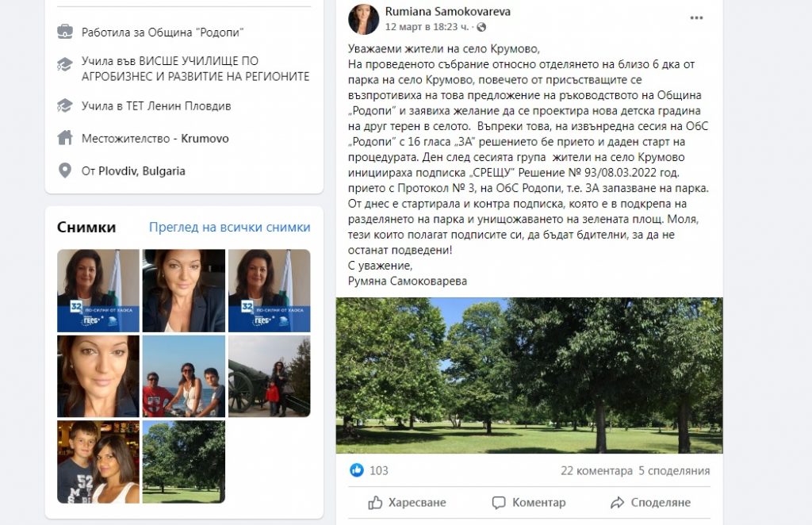Click the house Местожителство icon

coord(65,138)
